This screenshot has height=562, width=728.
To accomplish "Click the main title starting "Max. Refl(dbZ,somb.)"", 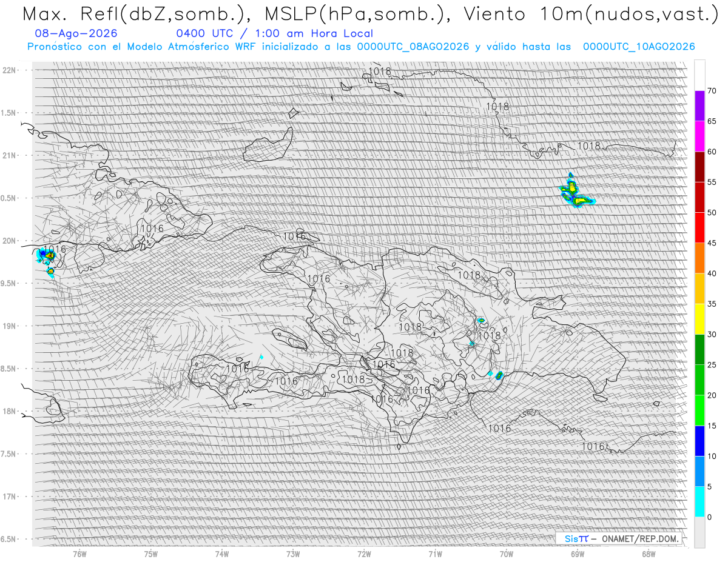I will click(369, 14).
